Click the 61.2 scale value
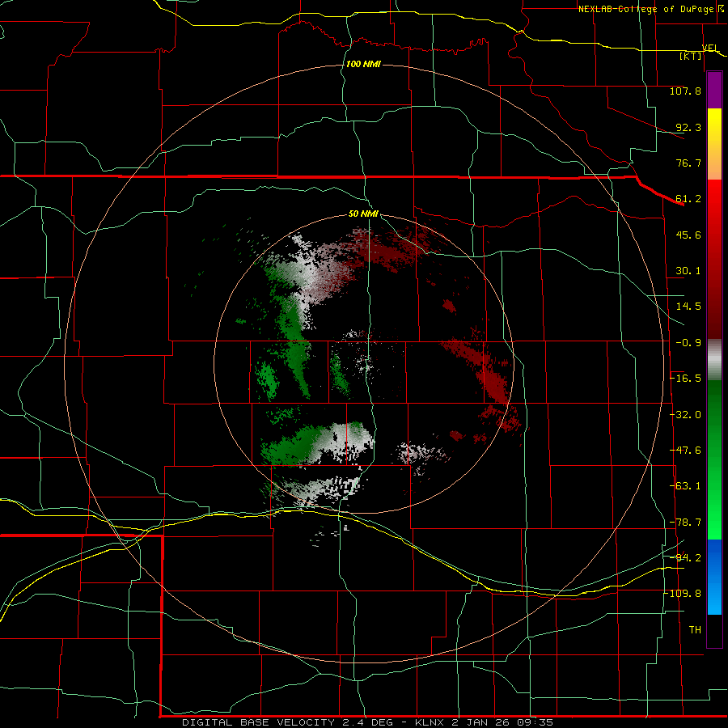Viewport: 728px width, 728px height. [x=688, y=199]
